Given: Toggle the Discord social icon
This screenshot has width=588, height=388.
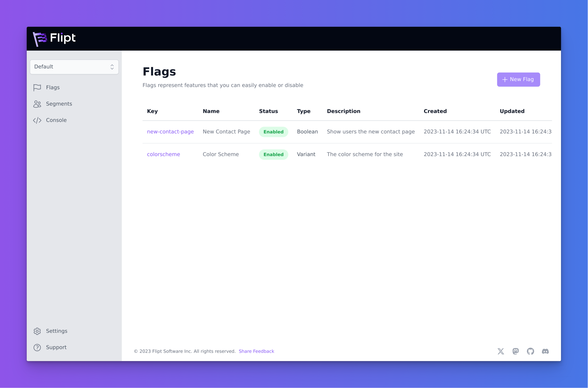Looking at the screenshot, I should click(x=545, y=351).
